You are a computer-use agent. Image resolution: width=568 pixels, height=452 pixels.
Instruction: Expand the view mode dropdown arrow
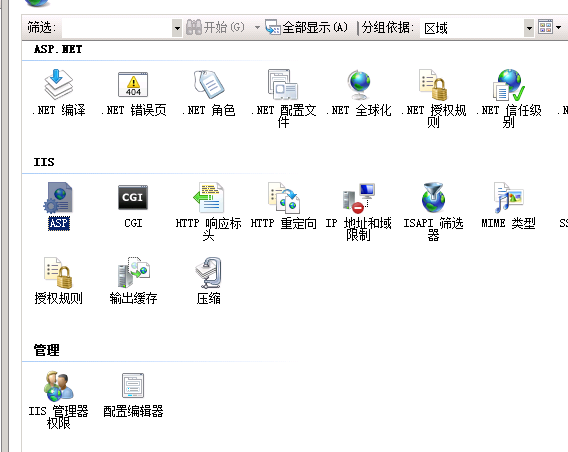click(x=559, y=28)
